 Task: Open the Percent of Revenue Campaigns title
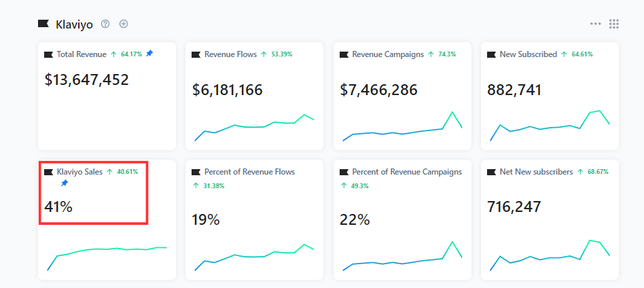point(407,172)
